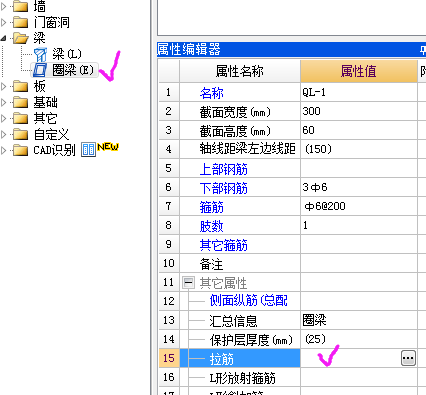The image size is (426, 395).
Task: Click the 下部钢筋 property link
Action: [x=224, y=188]
